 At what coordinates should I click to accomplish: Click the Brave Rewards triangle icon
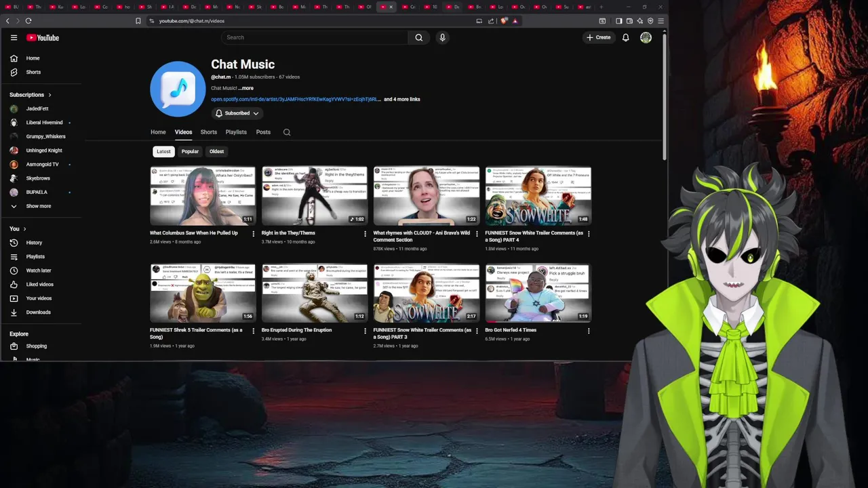[515, 21]
